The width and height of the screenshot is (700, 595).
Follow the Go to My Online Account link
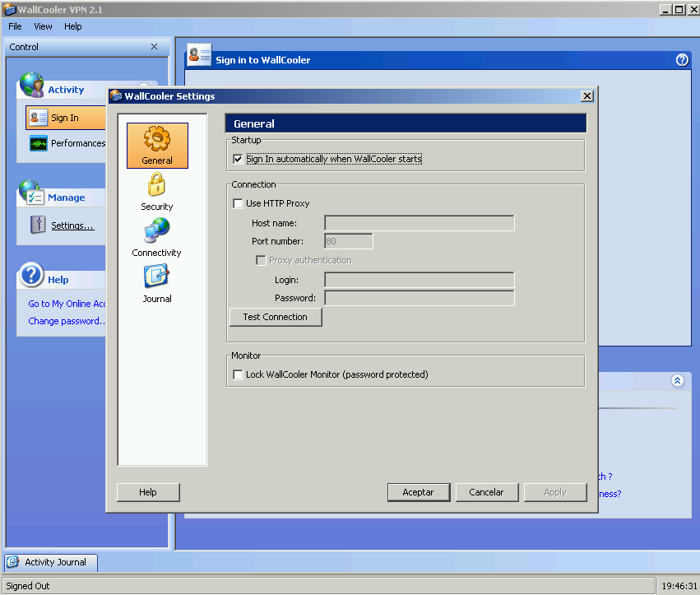(67, 304)
